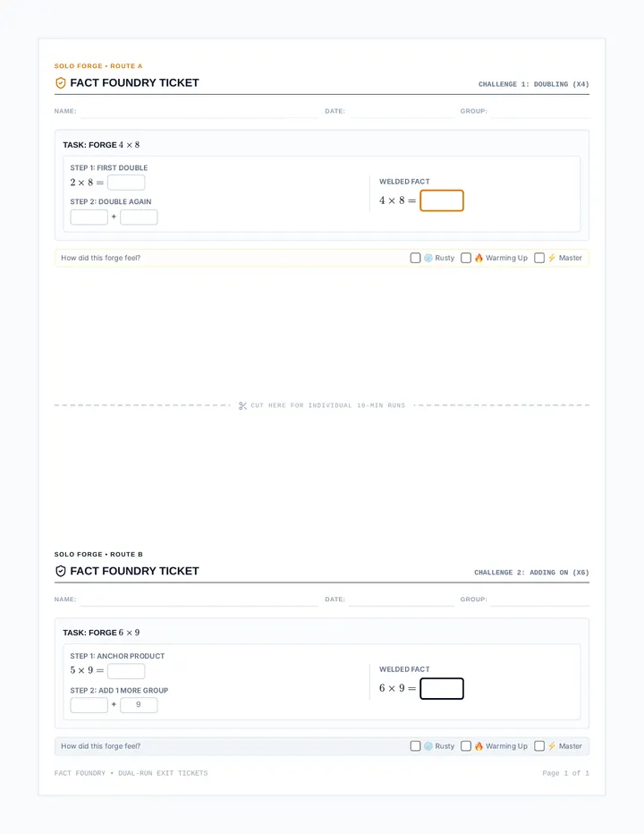
Task: Select the orange Welded Fact 4 × 8 box
Action: [x=442, y=200]
